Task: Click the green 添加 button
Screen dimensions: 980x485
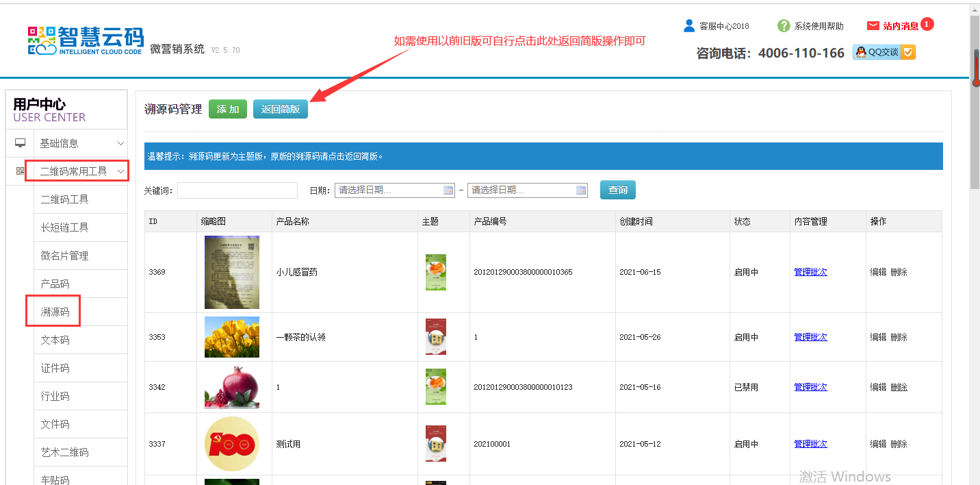Action: (x=228, y=109)
